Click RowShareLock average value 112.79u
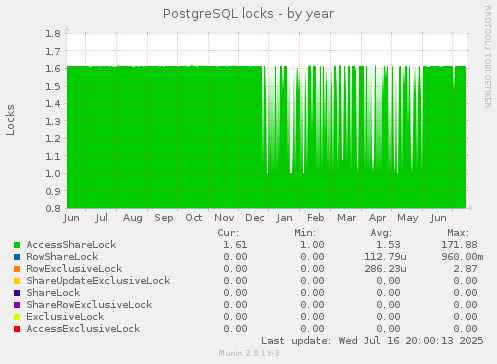497x364 pixels. pos(385,257)
